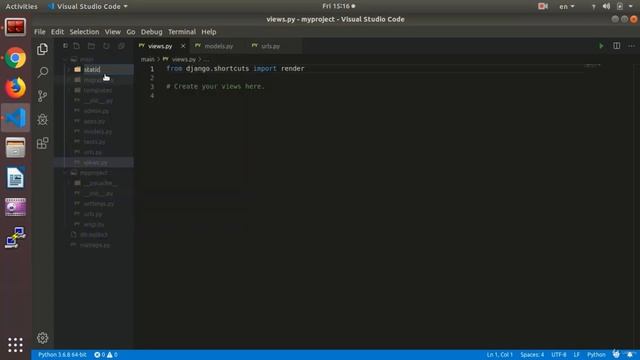Click Activities in the top panel
Screen dimensions: 640x360
[x=21, y=7]
